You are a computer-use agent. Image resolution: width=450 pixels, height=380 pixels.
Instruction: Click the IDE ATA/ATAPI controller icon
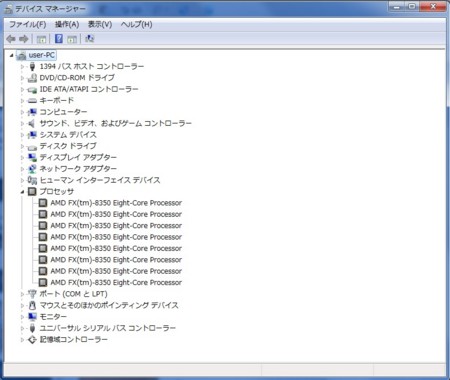click(32, 89)
